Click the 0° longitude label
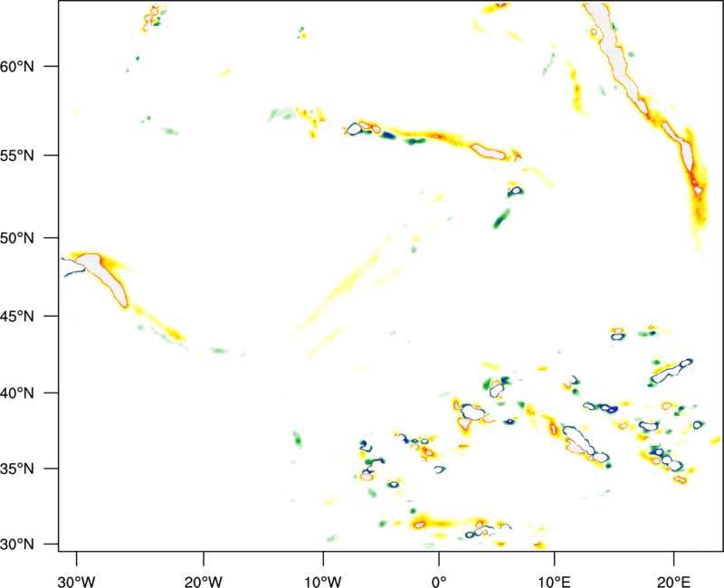This screenshot has width=724, height=588. pos(439,582)
